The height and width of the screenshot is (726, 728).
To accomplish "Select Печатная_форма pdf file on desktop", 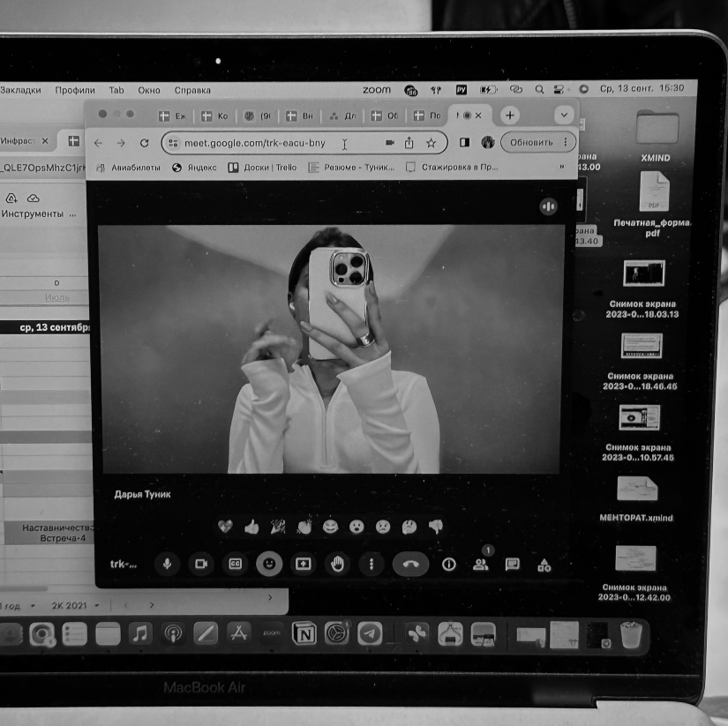I will 653,205.
